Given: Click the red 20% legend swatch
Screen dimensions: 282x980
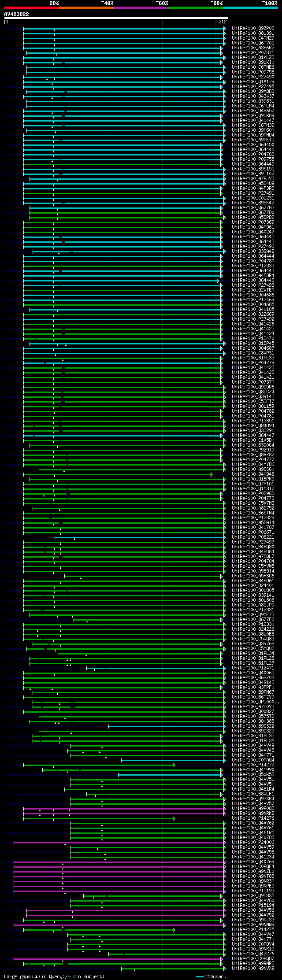Looking at the screenshot, I should 31,8.
